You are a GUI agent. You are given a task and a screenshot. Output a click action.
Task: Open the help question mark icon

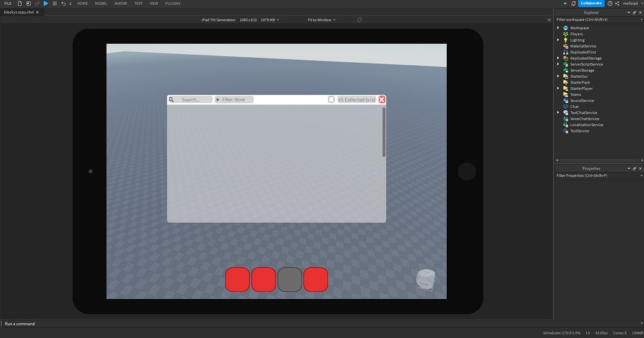pyautogui.click(x=610, y=3)
